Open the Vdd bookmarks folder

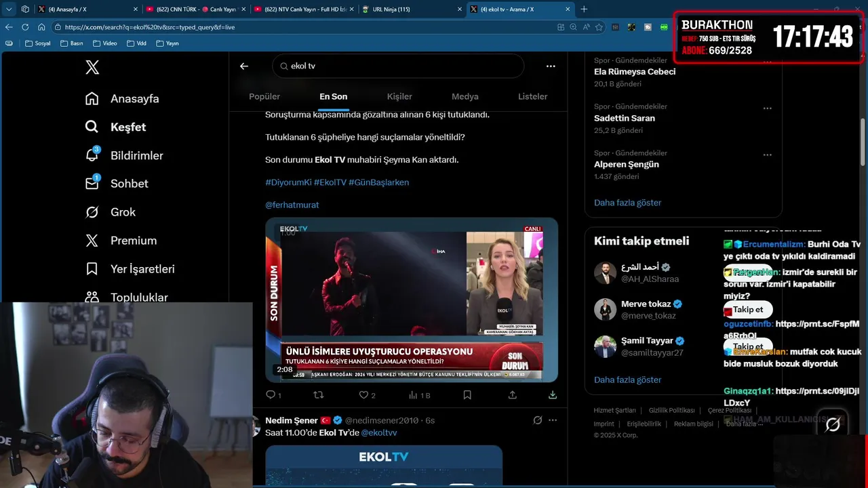136,43
